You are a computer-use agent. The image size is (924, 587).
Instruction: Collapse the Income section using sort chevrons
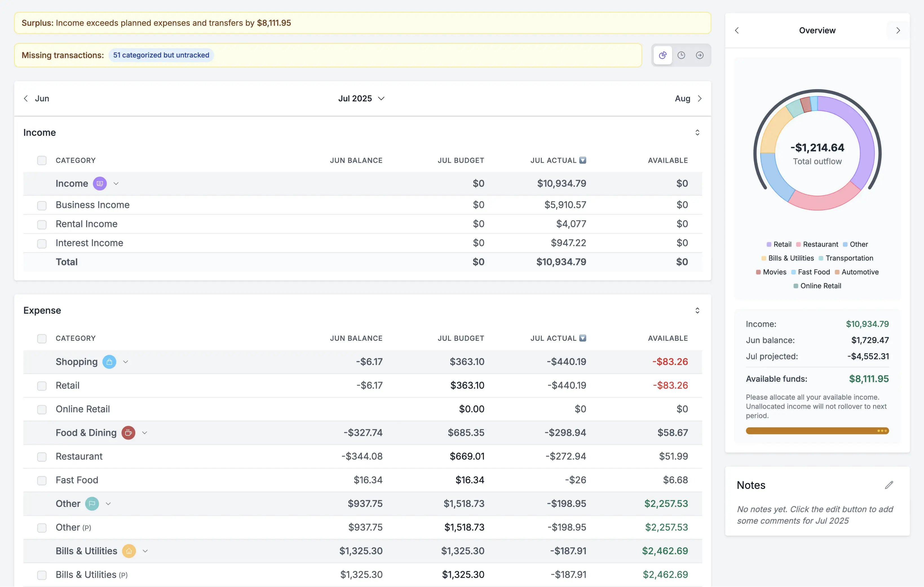coord(697,133)
